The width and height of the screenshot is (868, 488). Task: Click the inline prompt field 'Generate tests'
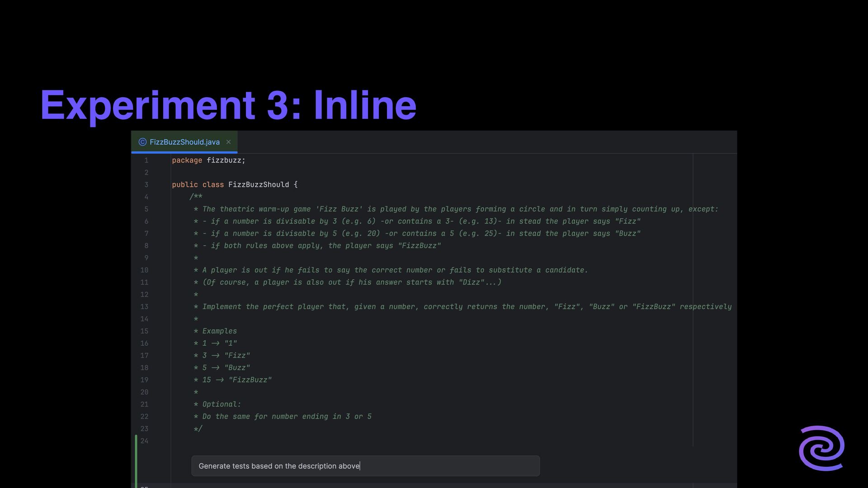coord(365,466)
